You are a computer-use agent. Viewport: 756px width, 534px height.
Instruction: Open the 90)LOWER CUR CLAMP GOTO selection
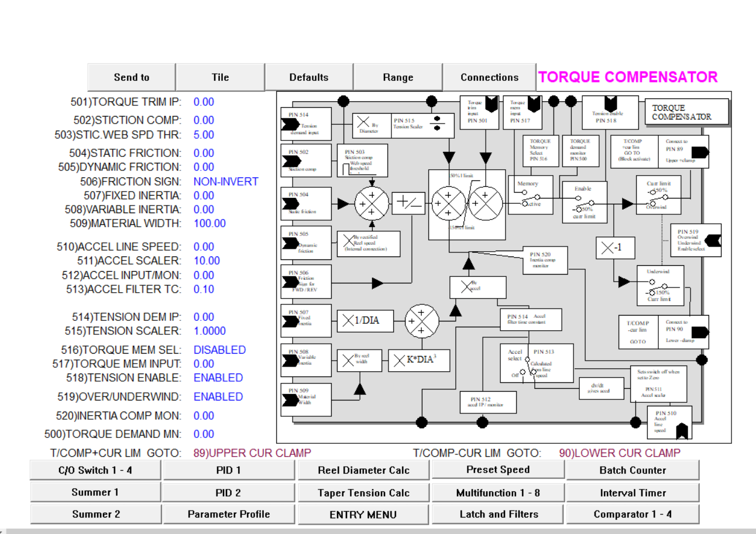tap(620, 453)
